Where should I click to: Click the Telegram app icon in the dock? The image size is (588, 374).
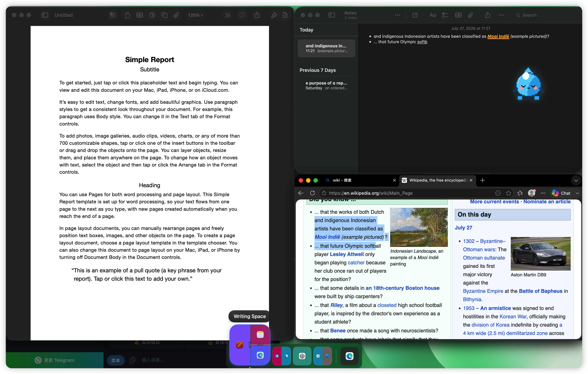(277, 356)
